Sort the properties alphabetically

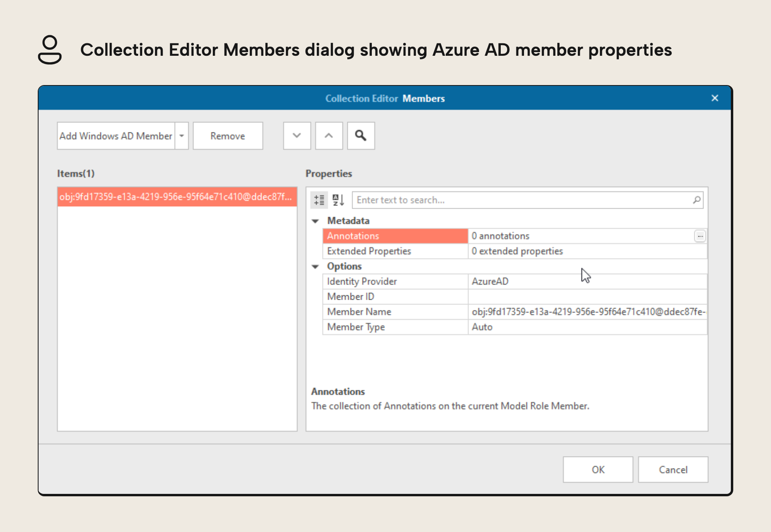[338, 200]
